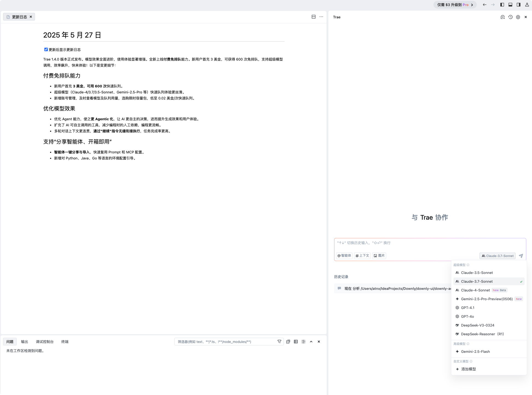Open Trae panel settings gear
This screenshot has height=395, width=532.
(x=518, y=17)
